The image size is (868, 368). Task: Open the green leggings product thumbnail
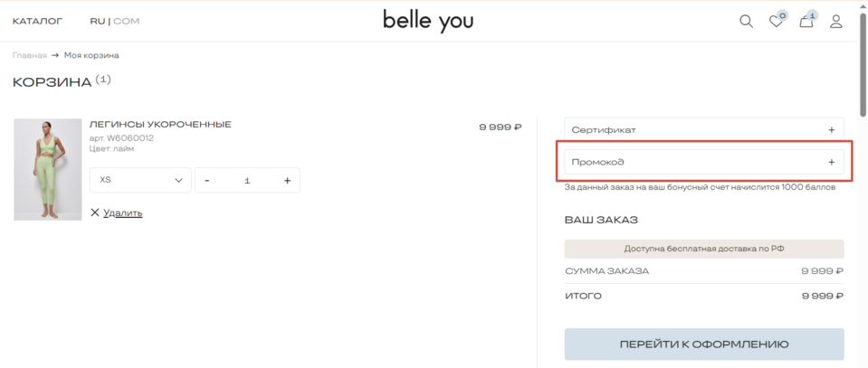48,169
